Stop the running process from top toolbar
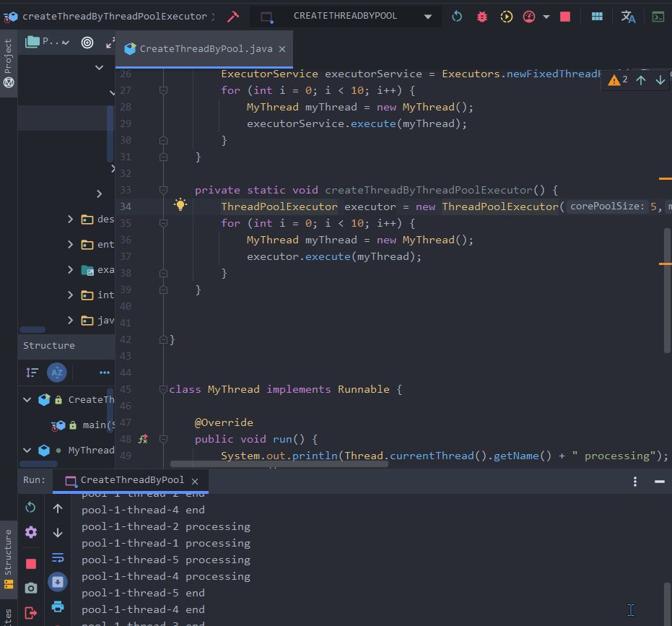 [x=565, y=17]
